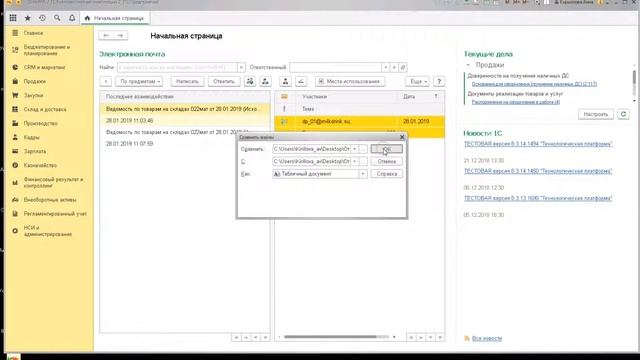Click the Производство factory icon

(x=15, y=123)
